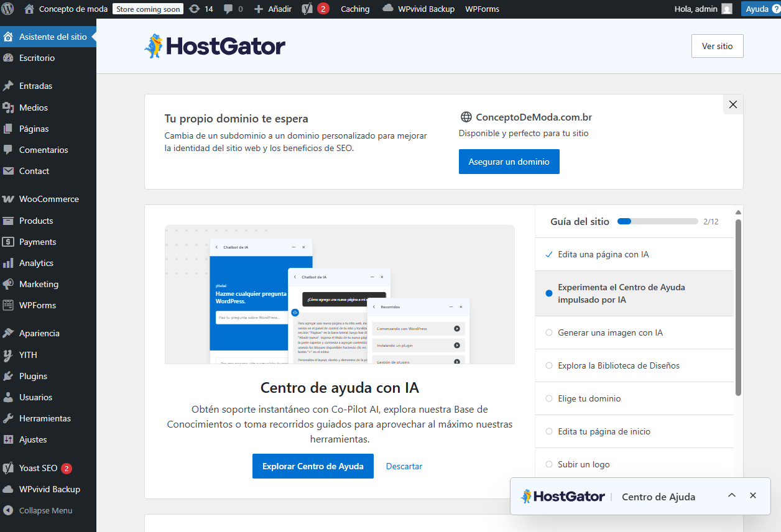The height and width of the screenshot is (532, 781).
Task: Open the Apariencia brush icon in sidebar
Action: click(x=8, y=333)
